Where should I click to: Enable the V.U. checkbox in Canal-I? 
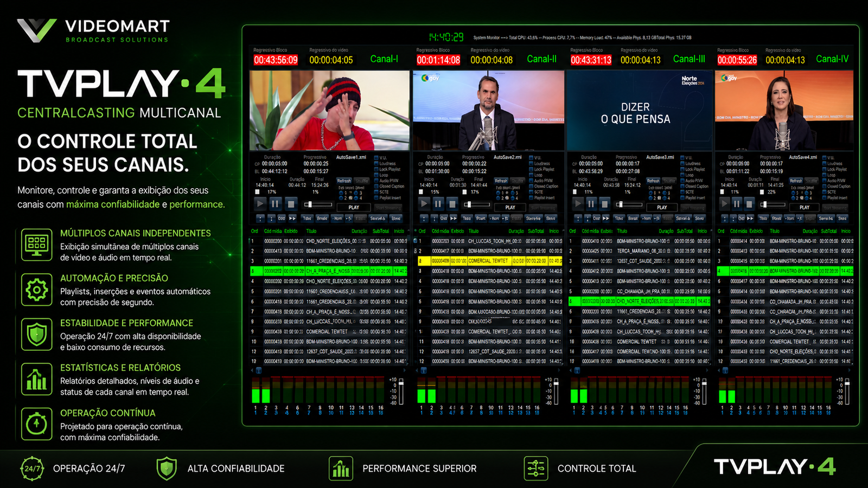376,158
